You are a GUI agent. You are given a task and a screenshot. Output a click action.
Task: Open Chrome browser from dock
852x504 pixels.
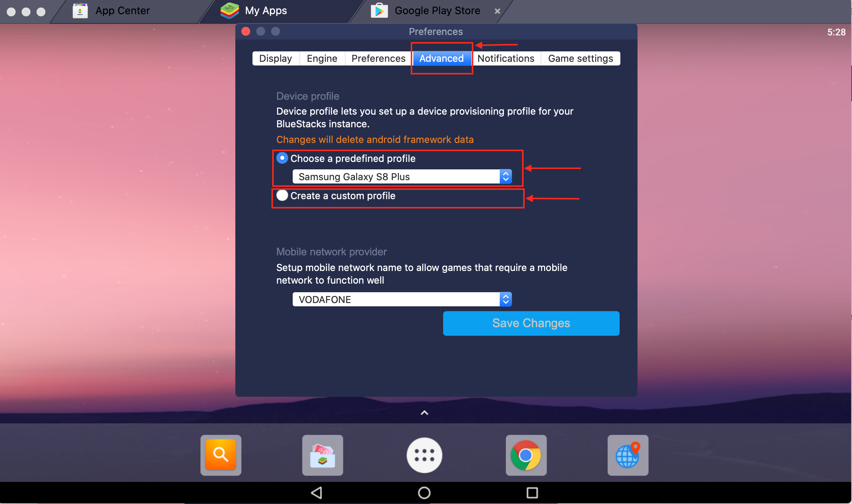tap(527, 453)
